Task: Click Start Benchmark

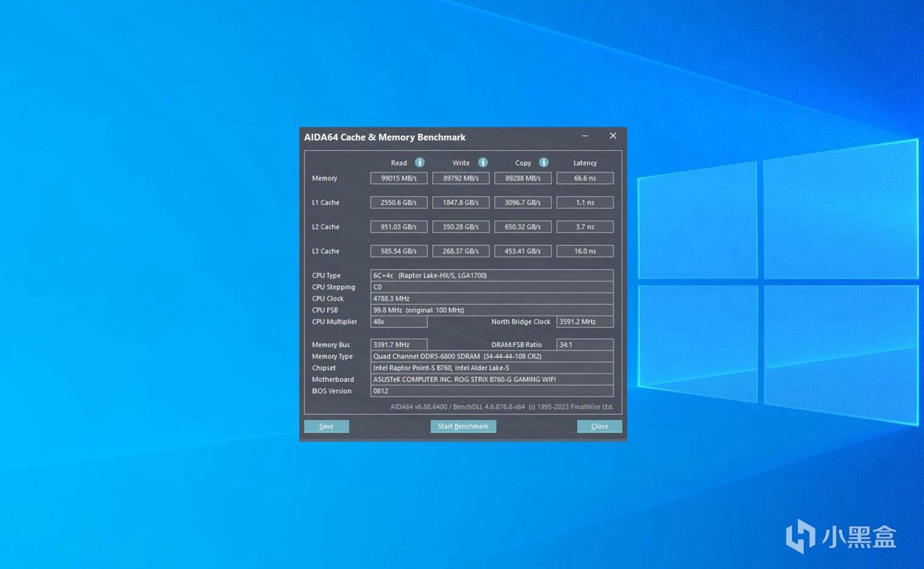Action: (463, 426)
